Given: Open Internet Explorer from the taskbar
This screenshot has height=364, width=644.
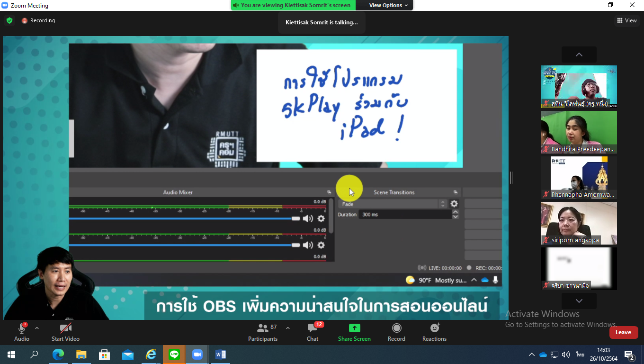Looking at the screenshot, I should (151, 355).
